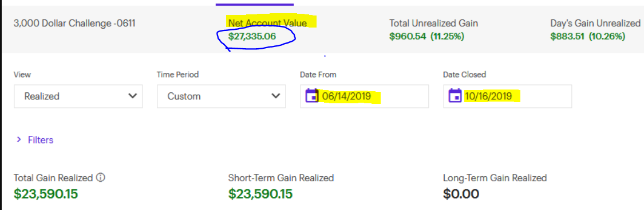This screenshot has width=644, height=210.
Task: Click the circled $27,335.06 account value
Action: click(252, 37)
